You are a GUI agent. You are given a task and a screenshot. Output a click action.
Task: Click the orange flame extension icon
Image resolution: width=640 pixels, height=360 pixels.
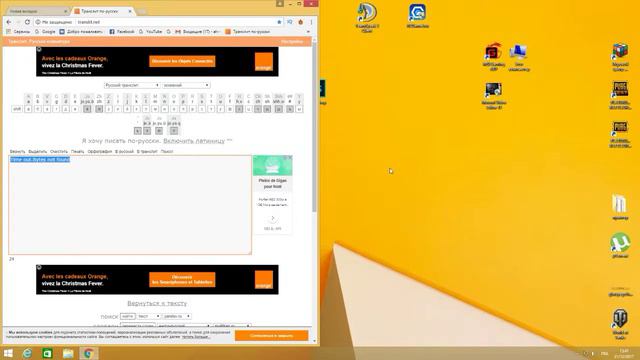tap(301, 22)
